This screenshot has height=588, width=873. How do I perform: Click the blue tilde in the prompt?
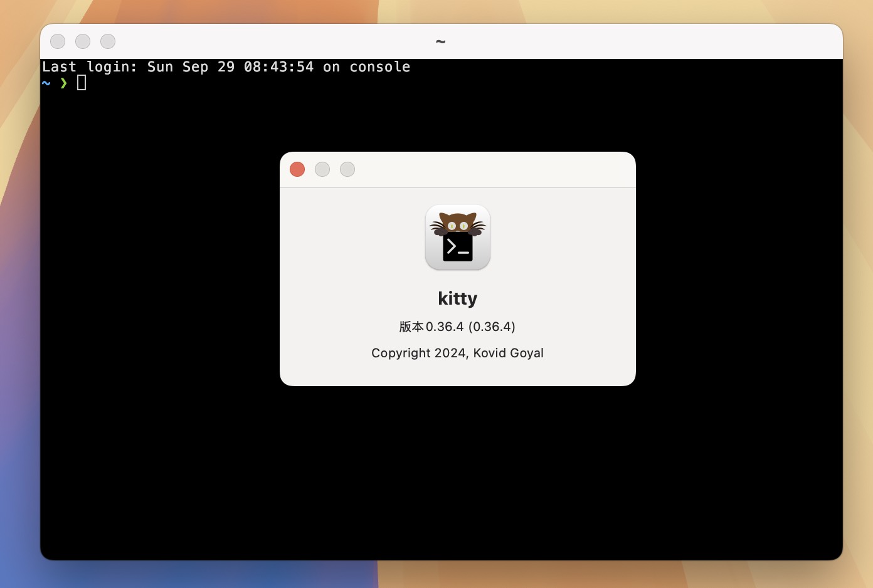point(46,83)
